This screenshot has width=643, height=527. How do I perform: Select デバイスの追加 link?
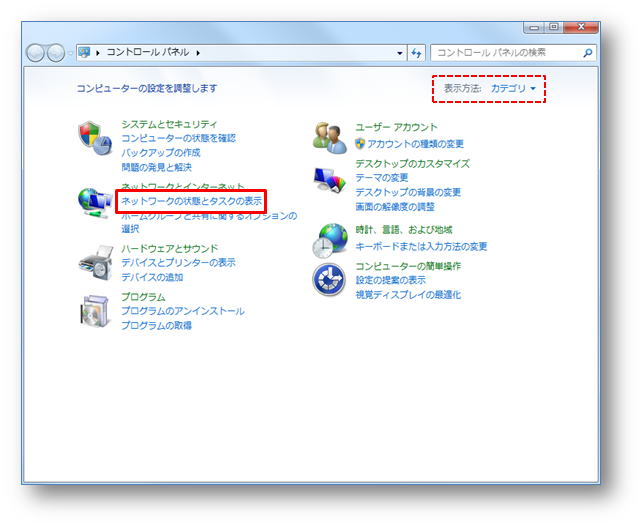pos(152,277)
